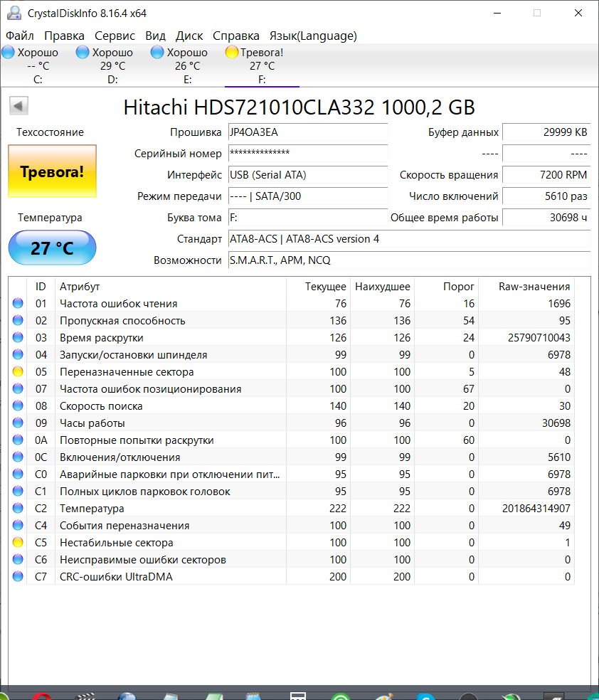The image size is (599, 700).
Task: Select raw value 201864314907
Action: coord(536,509)
